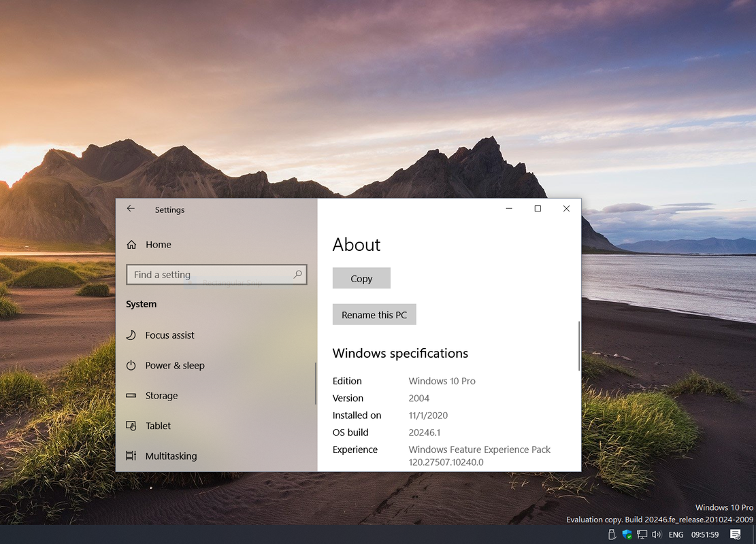Click the search magnifier icon
Viewport: 756px width, 544px height.
(297, 274)
